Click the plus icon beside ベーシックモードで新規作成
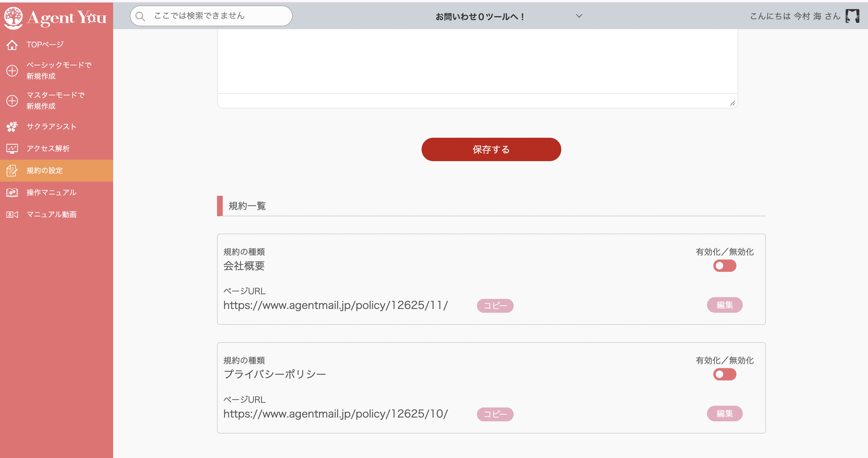 point(12,70)
